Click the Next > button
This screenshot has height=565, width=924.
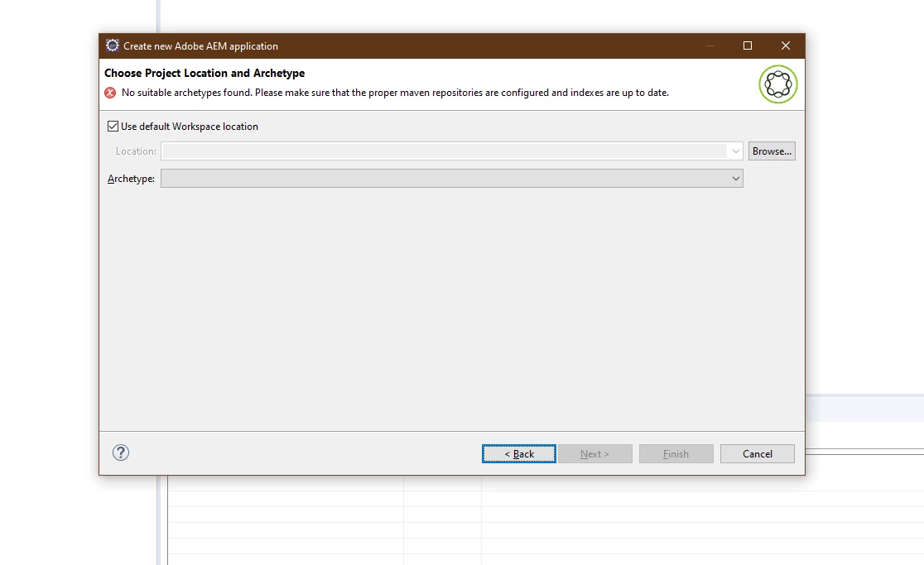pyautogui.click(x=594, y=454)
